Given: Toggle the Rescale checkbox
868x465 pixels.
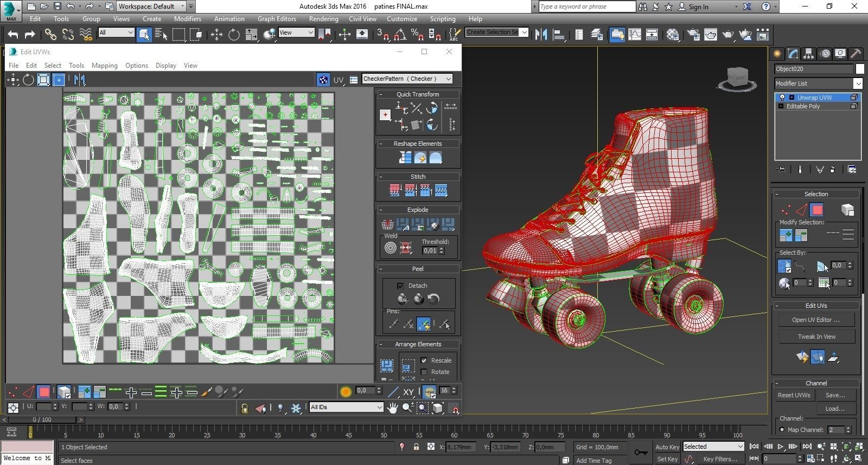Looking at the screenshot, I should pos(424,360).
